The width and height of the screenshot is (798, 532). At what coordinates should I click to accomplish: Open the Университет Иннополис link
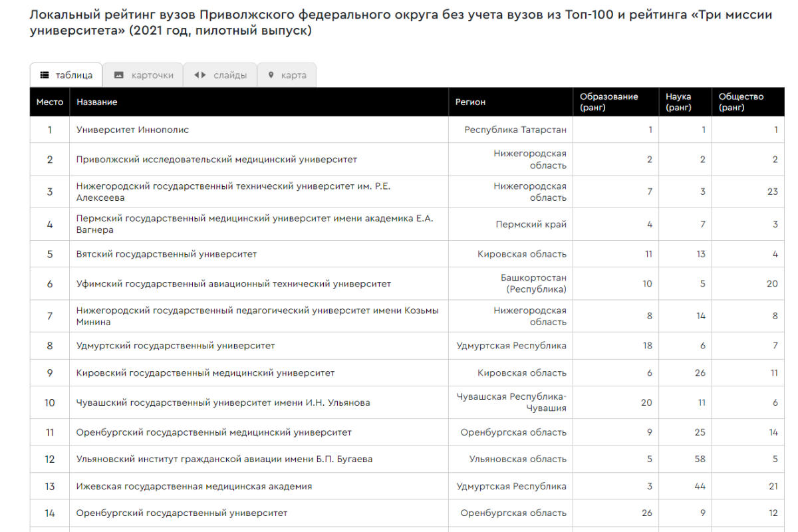[x=132, y=130]
